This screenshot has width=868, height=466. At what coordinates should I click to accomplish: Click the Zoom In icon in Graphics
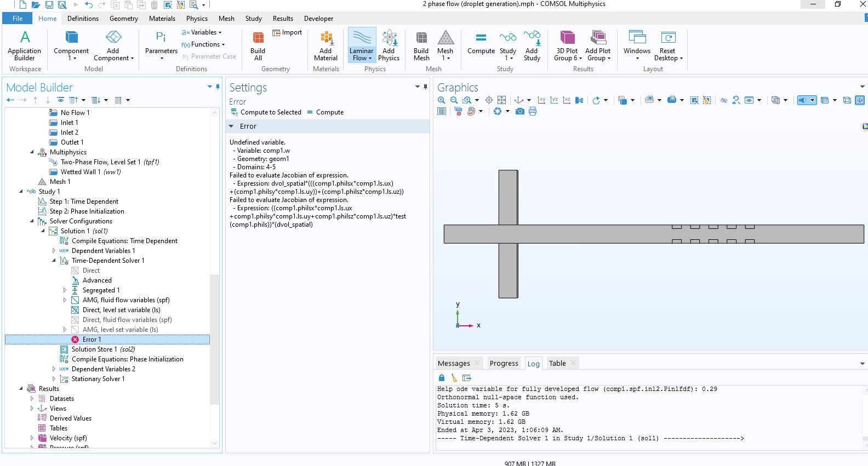(442, 100)
